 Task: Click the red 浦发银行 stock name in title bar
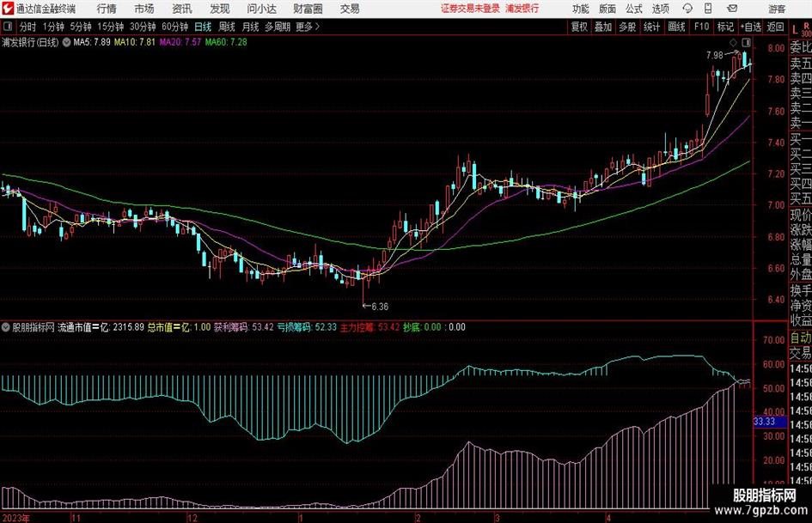(522, 9)
